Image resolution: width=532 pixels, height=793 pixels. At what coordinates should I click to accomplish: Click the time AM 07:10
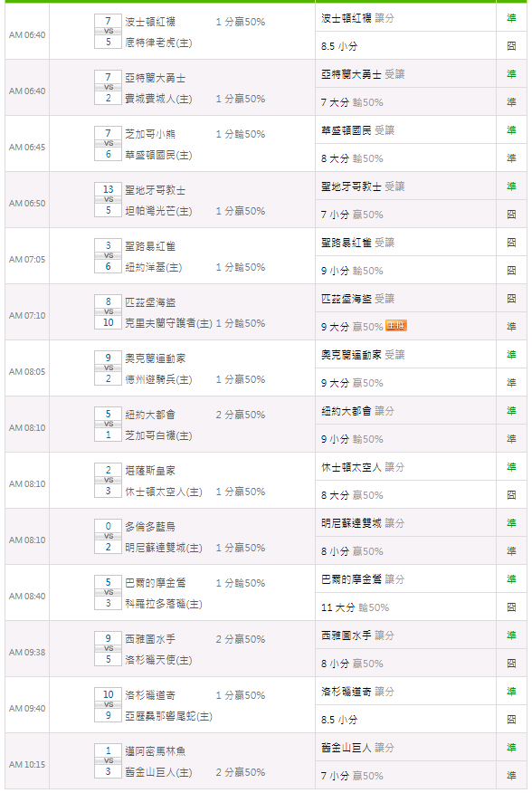[27, 316]
